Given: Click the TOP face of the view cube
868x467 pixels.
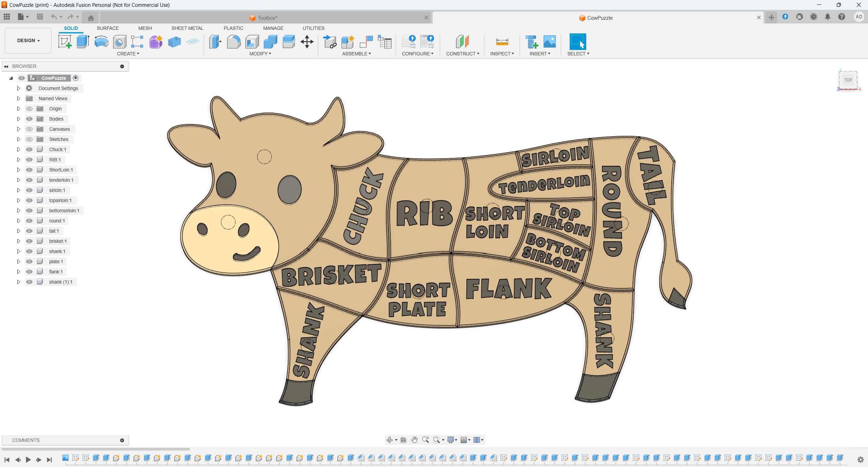Looking at the screenshot, I should tap(848, 80).
